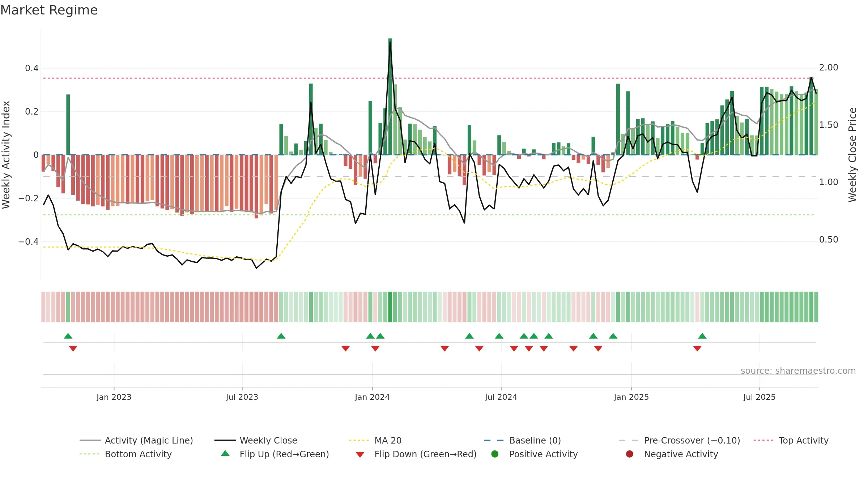Click the −0.2 activity axis tick label

click(29, 198)
